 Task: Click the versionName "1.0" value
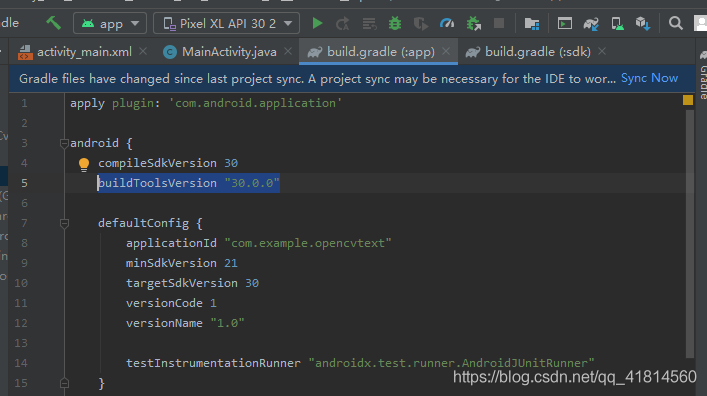coord(227,323)
